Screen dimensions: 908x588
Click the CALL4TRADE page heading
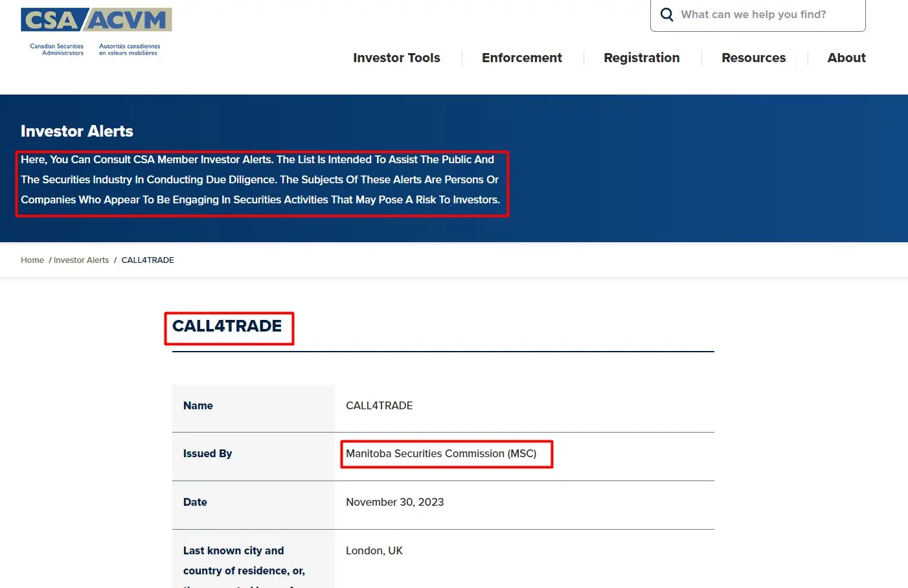coord(227,326)
